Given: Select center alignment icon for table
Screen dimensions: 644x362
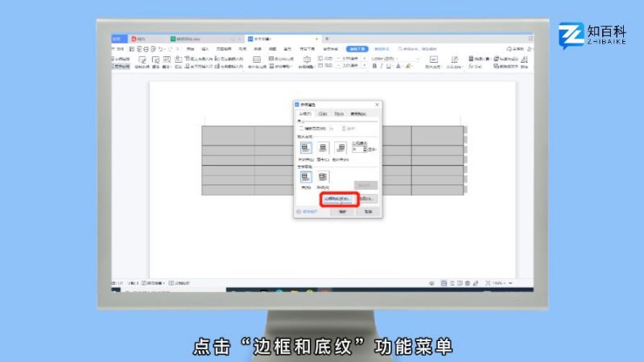Looking at the screenshot, I should pos(323,148).
